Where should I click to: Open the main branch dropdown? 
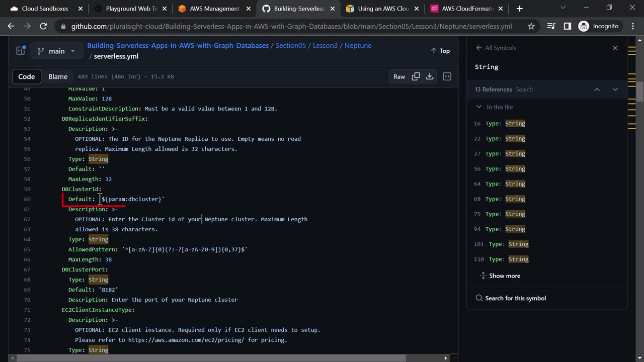[x=56, y=51]
